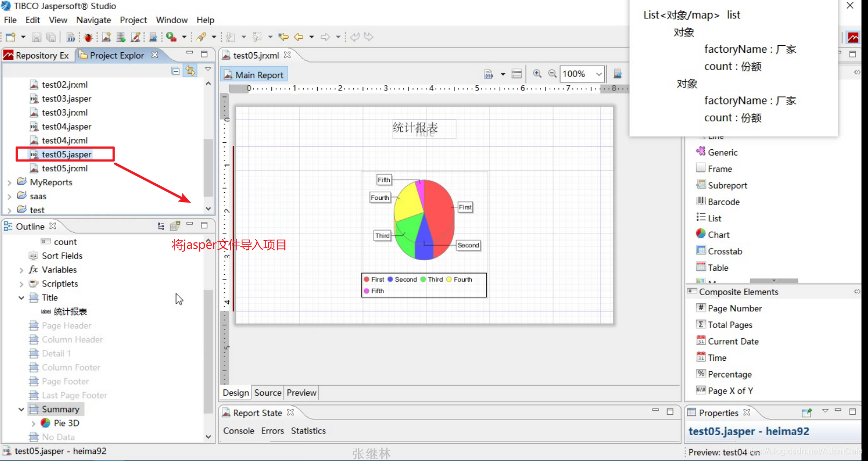The width and height of the screenshot is (868, 461).
Task: Collapse all in Project Explorer
Action: [x=176, y=71]
